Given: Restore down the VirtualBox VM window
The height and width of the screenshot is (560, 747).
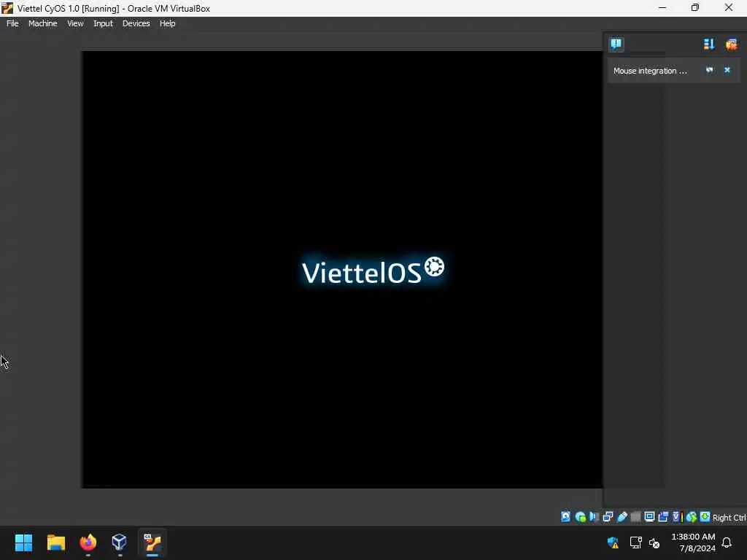Looking at the screenshot, I should (x=695, y=7).
